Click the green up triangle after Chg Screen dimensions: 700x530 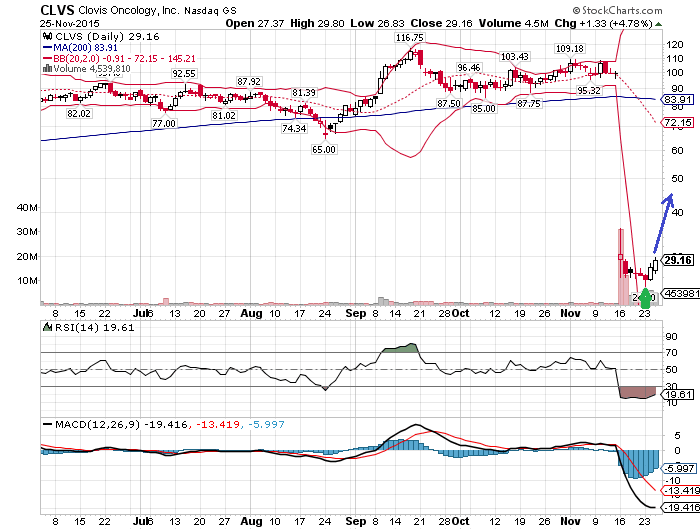(x=658, y=24)
